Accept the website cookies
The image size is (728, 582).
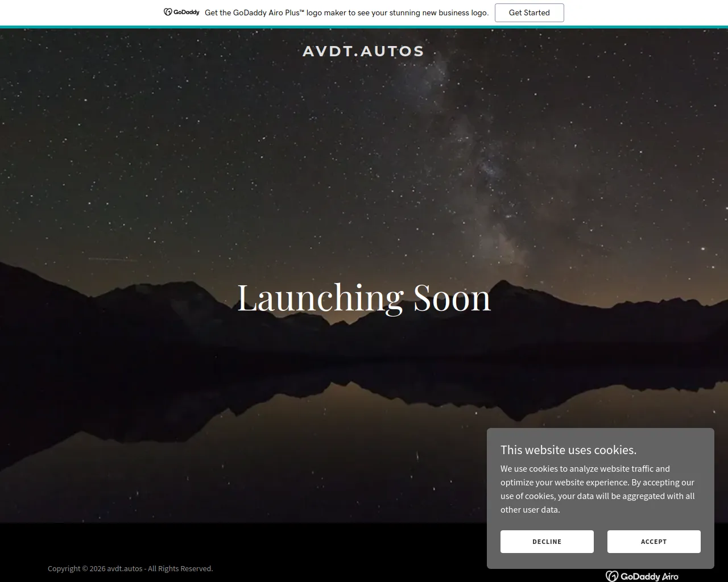click(x=653, y=542)
